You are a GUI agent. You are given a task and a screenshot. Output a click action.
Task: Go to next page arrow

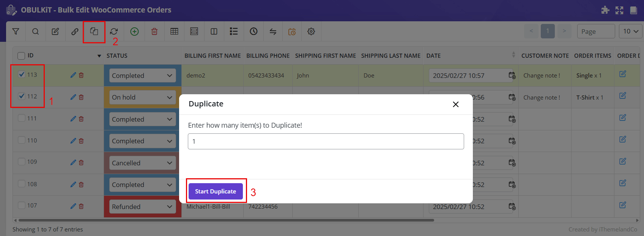[x=564, y=31]
